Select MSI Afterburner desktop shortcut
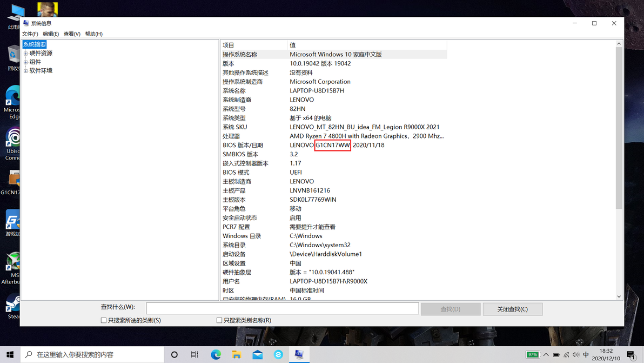644x363 pixels. pyautogui.click(x=12, y=268)
